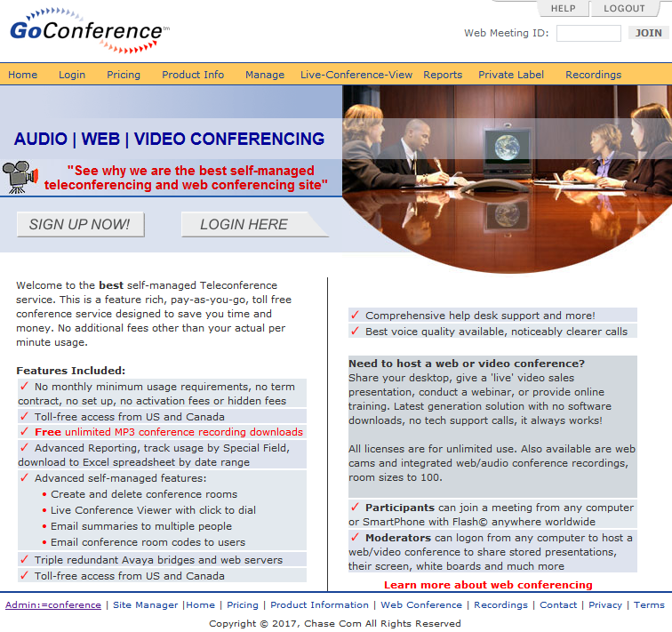672x632 pixels.
Task: Click the bold 'Participants' text
Action: click(x=400, y=508)
